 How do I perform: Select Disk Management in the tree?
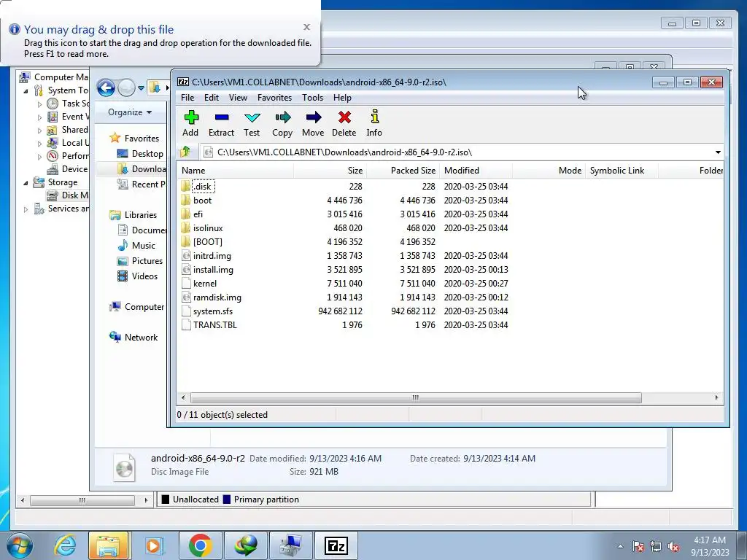(x=67, y=195)
